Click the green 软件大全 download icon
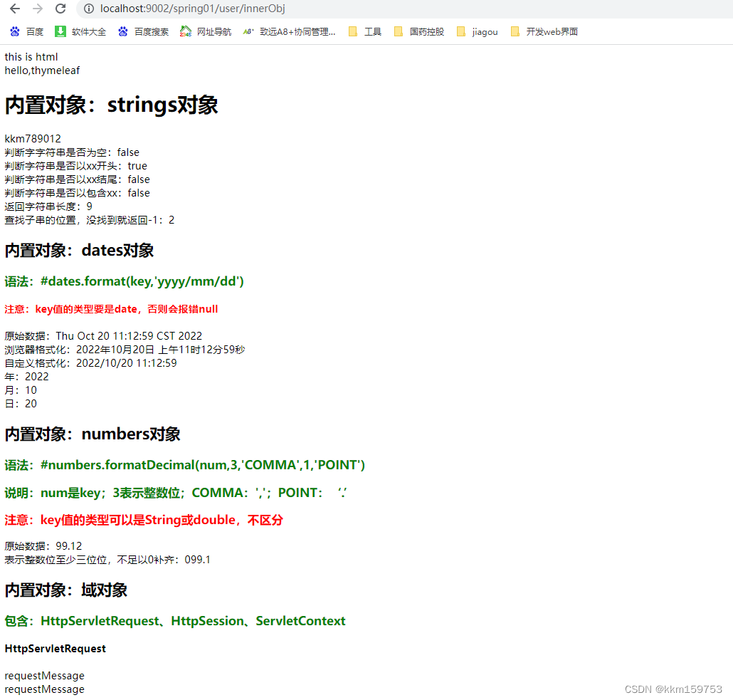Screen dimensions: 733x700 tap(60, 31)
